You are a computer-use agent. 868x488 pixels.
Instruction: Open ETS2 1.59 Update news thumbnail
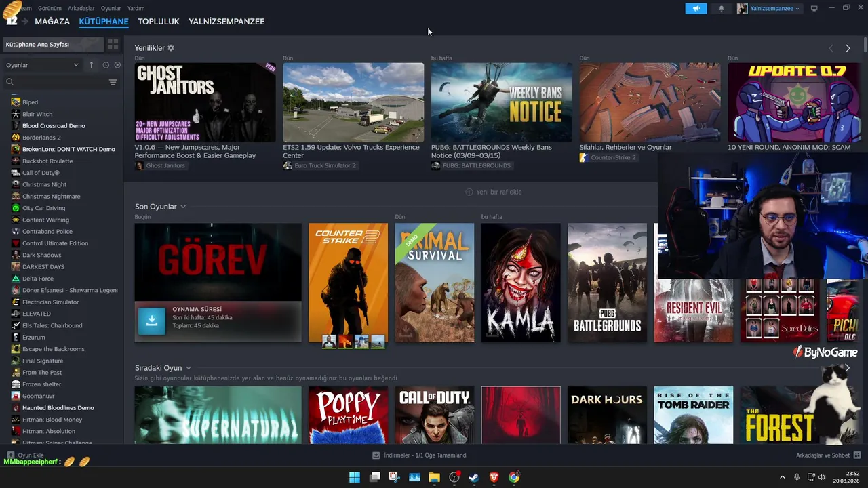[x=353, y=102]
